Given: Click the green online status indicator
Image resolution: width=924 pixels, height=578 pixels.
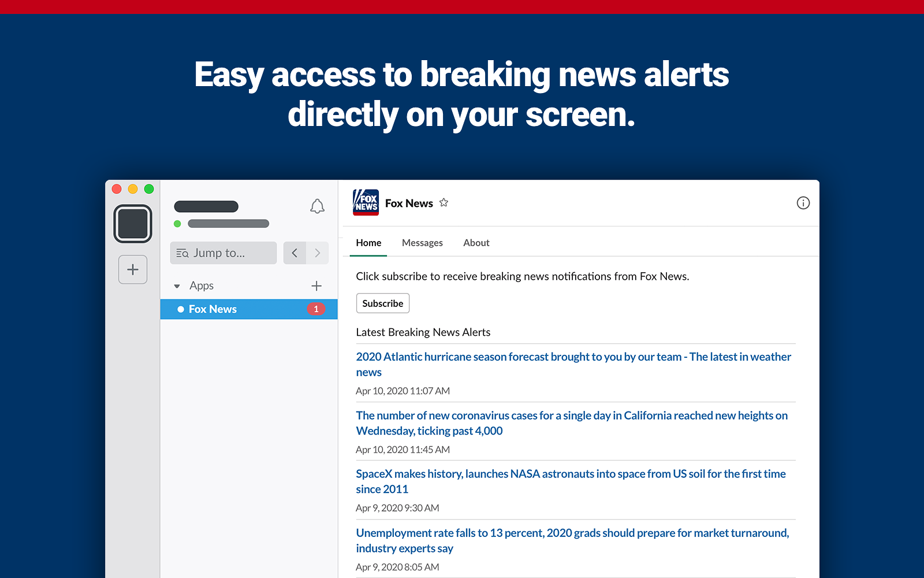Looking at the screenshot, I should click(x=177, y=224).
